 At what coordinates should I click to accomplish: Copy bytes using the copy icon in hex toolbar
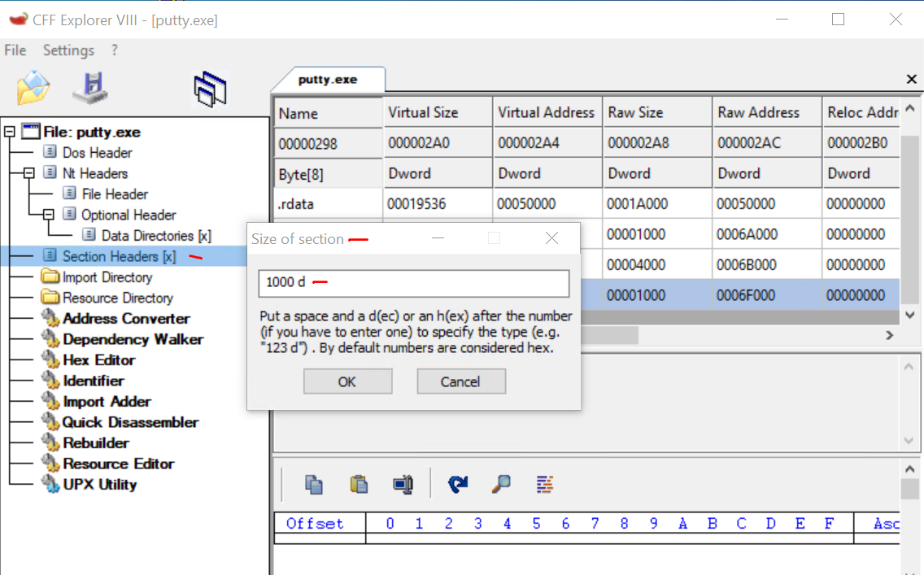click(315, 483)
